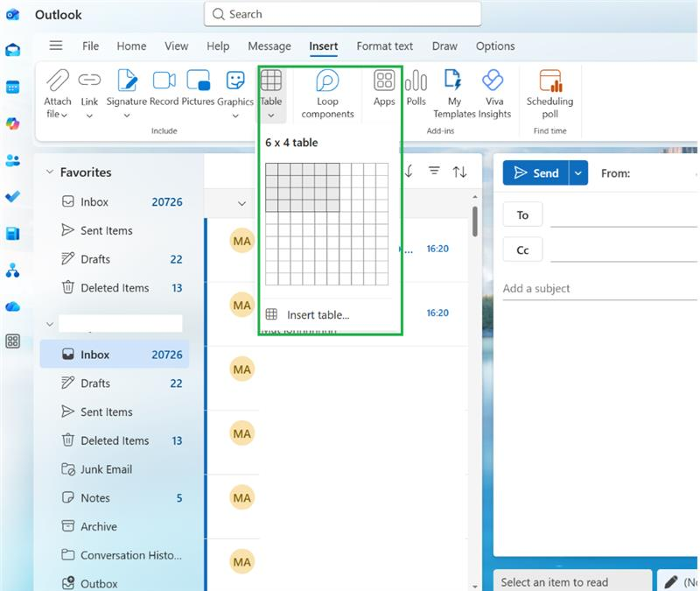This screenshot has width=700, height=591.
Task: Collapse the account folder group chevron
Action: pyautogui.click(x=50, y=323)
